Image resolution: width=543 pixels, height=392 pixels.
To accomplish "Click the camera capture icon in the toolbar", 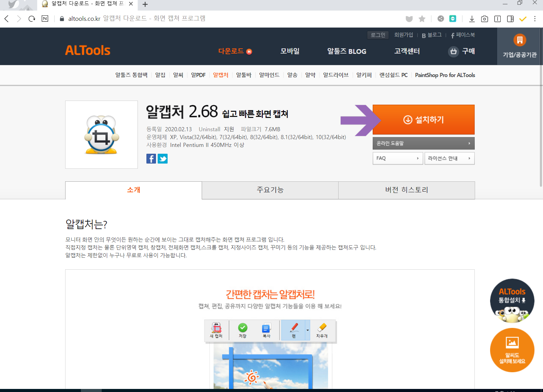I will tap(485, 19).
